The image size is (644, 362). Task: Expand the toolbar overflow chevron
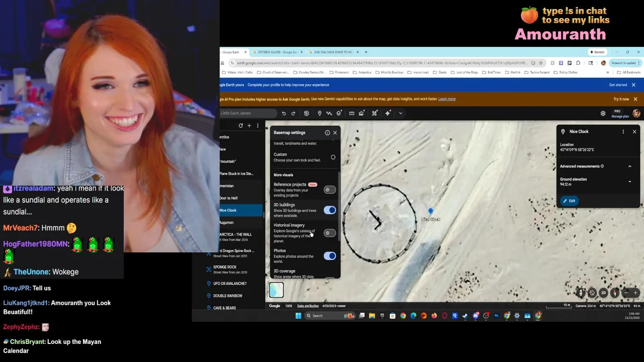click(400, 114)
